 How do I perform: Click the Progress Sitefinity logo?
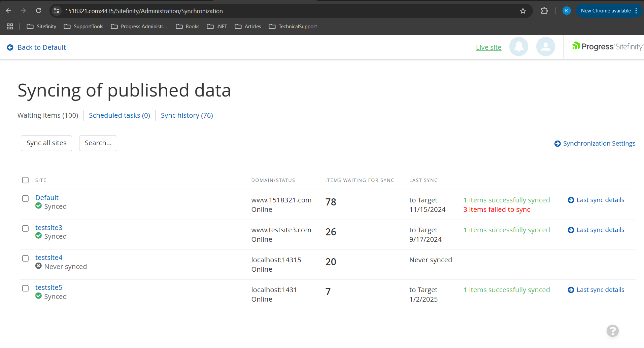[x=607, y=46]
